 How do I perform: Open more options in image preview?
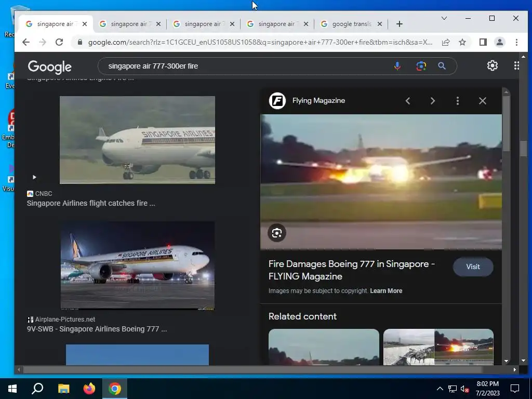(458, 101)
